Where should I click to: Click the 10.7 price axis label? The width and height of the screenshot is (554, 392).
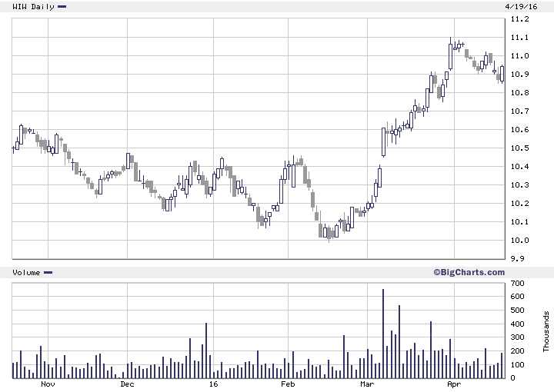519,111
